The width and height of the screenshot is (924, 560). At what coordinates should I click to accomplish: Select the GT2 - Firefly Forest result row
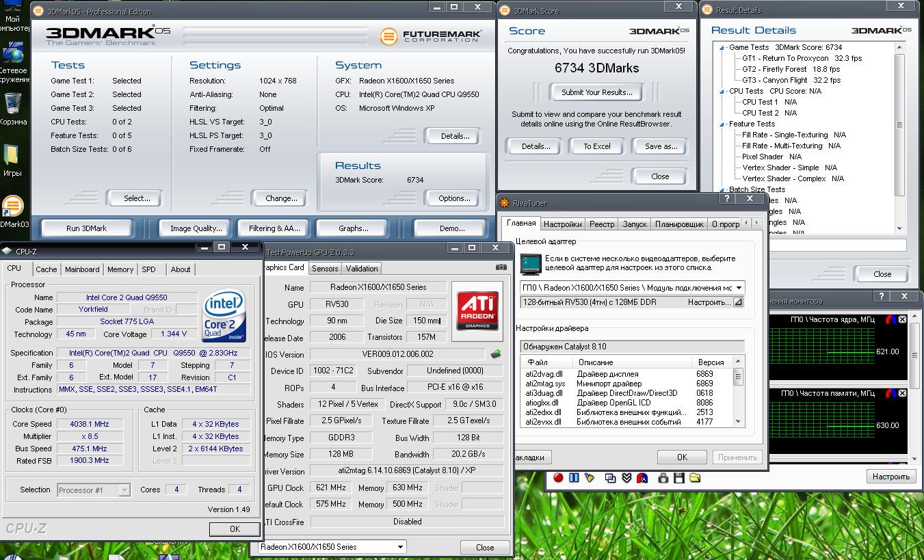790,69
